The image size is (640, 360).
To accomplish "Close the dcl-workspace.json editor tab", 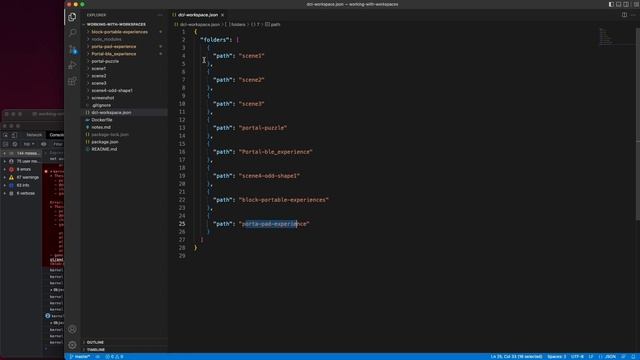I will pos(222,15).
